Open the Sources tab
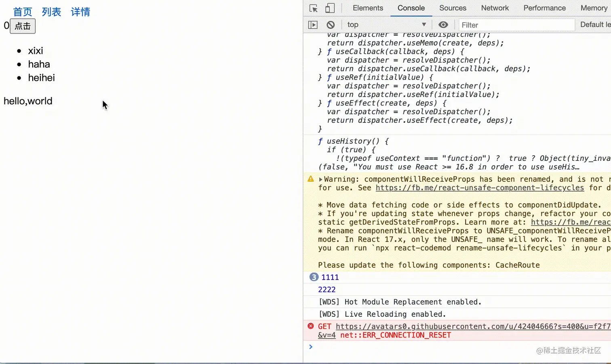The image size is (611, 364). 453,8
